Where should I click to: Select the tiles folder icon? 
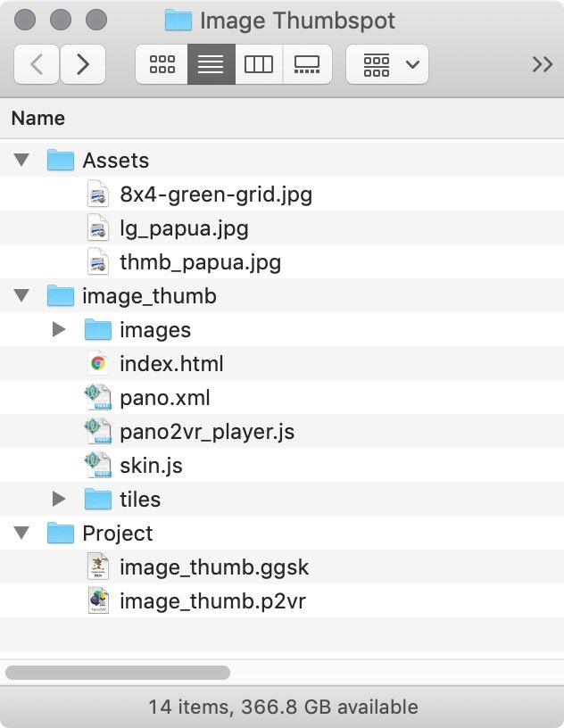98,499
